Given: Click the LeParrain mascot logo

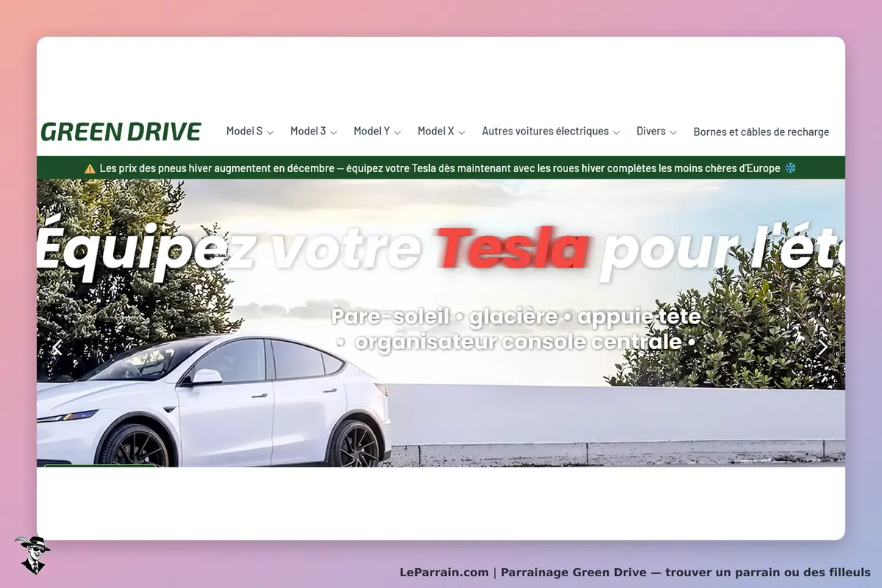Looking at the screenshot, I should tap(32, 555).
